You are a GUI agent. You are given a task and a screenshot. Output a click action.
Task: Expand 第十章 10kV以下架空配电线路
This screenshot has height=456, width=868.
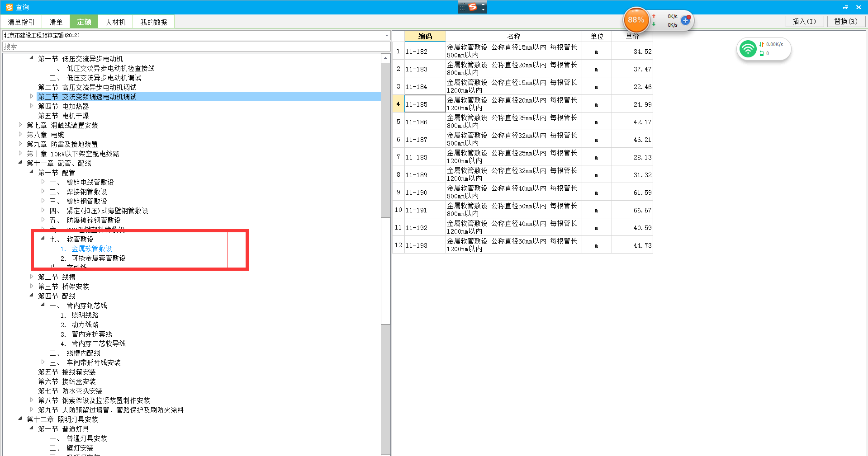click(20, 153)
